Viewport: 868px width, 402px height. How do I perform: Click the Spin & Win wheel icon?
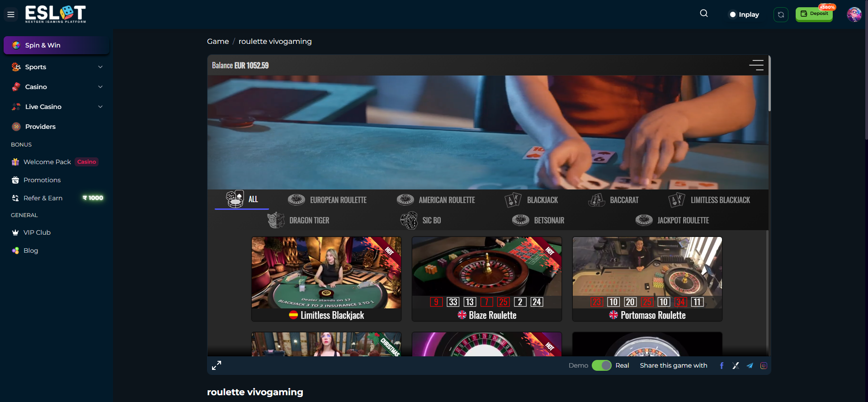coord(16,45)
